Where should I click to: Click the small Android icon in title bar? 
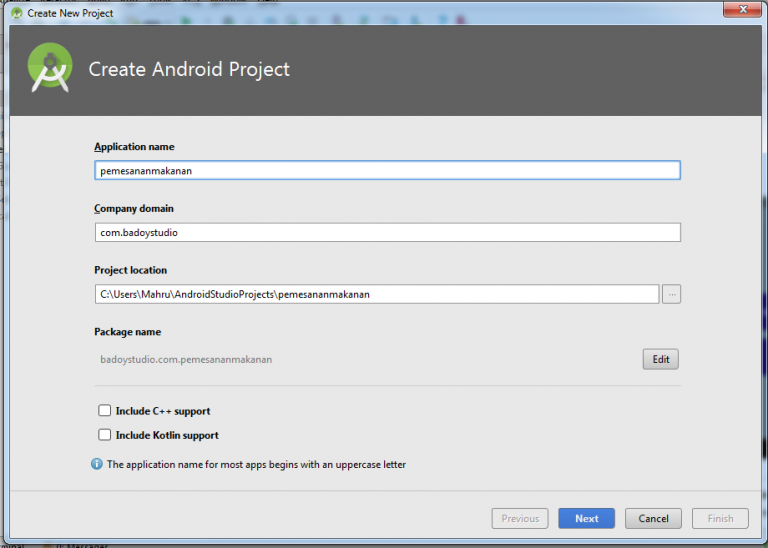point(16,13)
